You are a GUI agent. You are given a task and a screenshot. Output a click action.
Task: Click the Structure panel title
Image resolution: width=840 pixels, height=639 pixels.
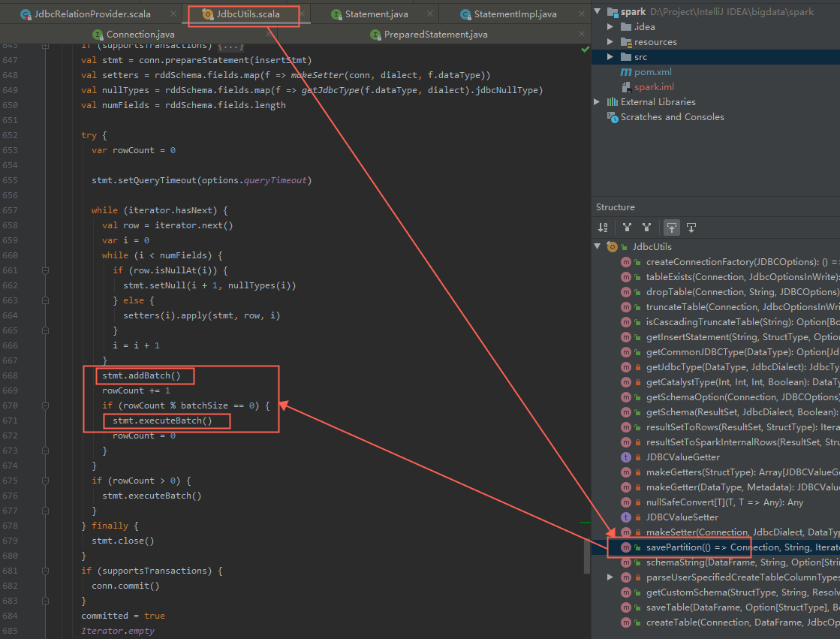615,207
